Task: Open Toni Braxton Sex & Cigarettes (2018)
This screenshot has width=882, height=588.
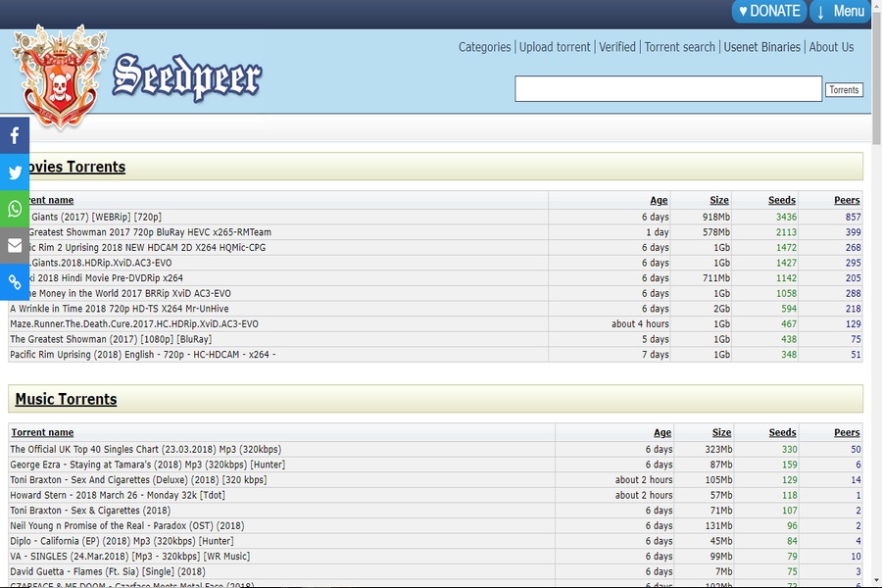Action: click(90, 511)
